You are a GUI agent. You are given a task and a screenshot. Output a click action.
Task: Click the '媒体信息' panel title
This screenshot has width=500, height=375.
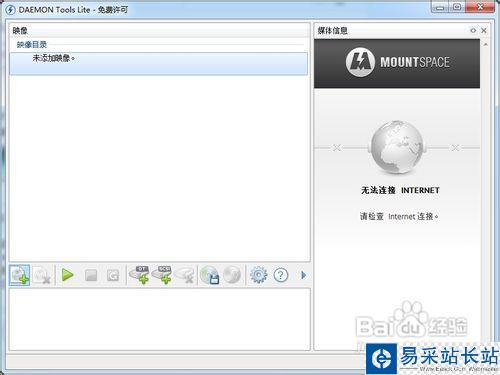point(333,31)
